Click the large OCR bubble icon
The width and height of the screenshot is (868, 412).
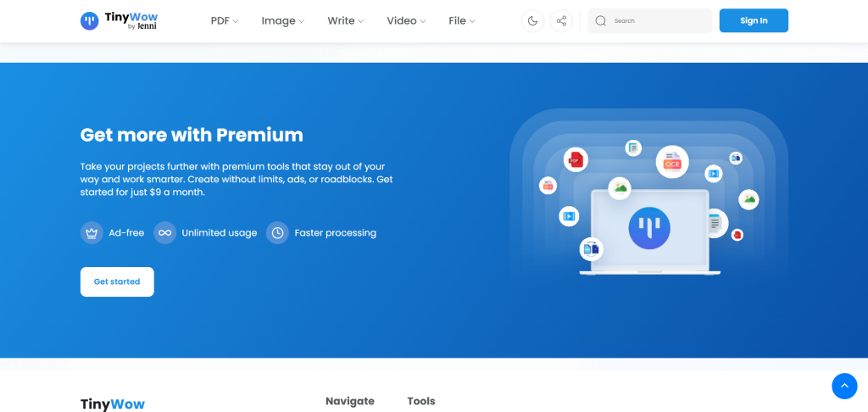point(672,162)
